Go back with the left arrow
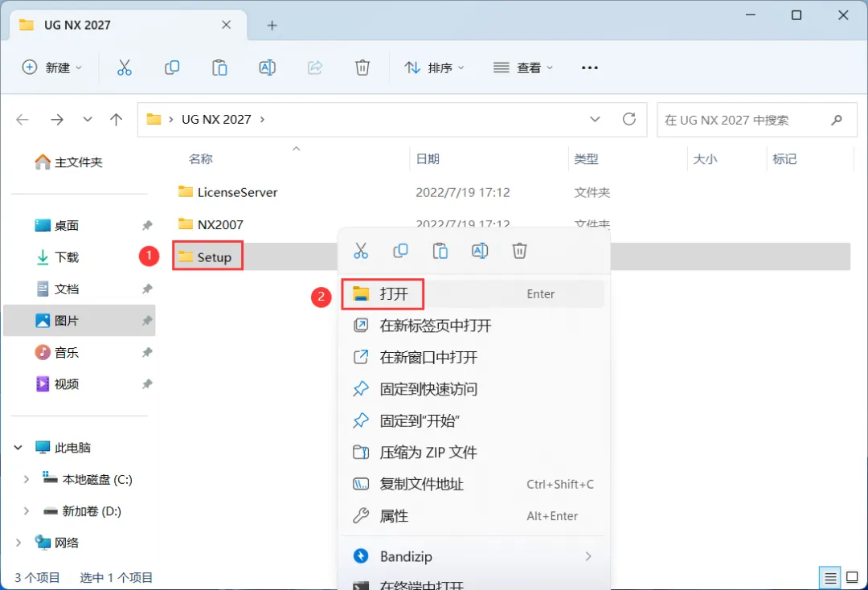The width and height of the screenshot is (868, 590). (x=23, y=120)
